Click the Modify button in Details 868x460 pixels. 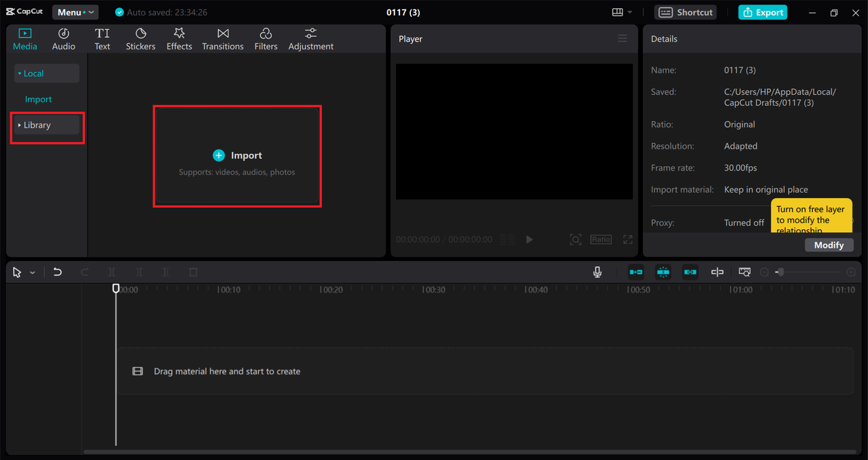829,245
